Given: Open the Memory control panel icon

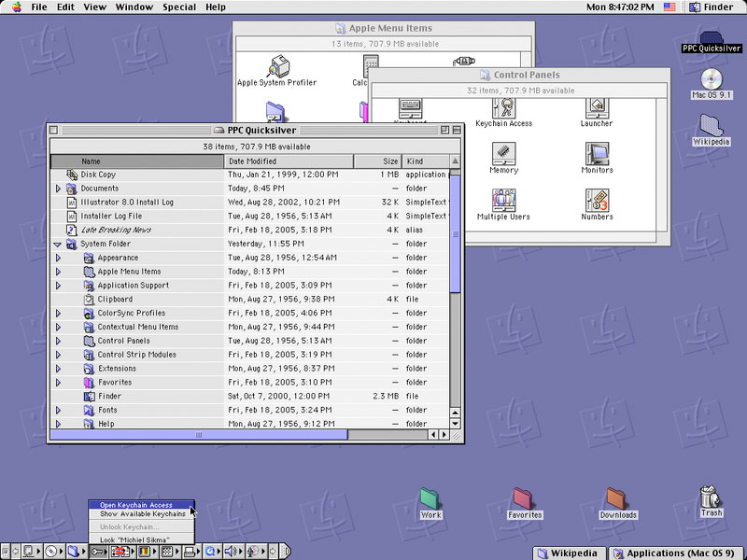Looking at the screenshot, I should (x=503, y=153).
